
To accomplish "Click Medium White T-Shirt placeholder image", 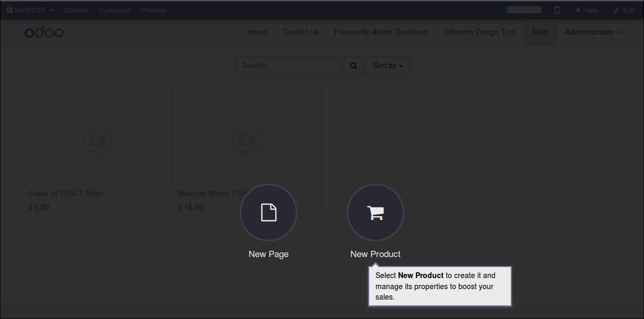I will [246, 140].
